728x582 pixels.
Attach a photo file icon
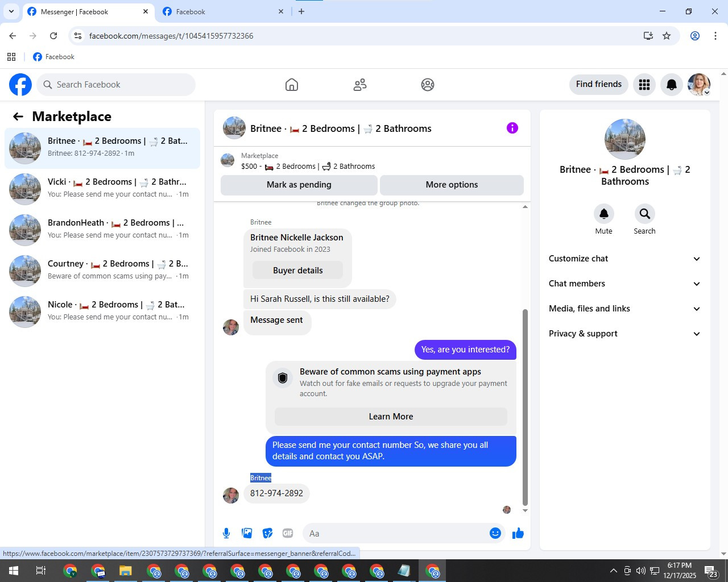247,533
